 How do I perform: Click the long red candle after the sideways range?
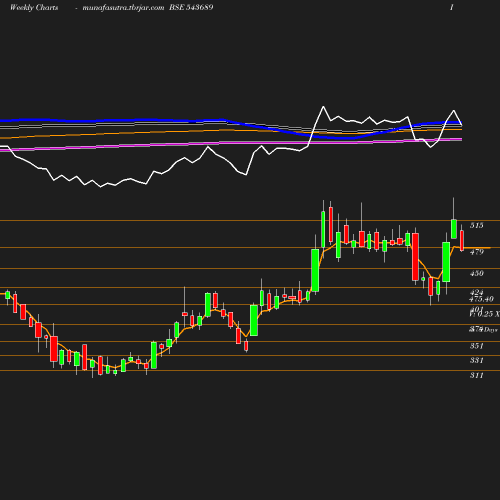(x=415, y=257)
